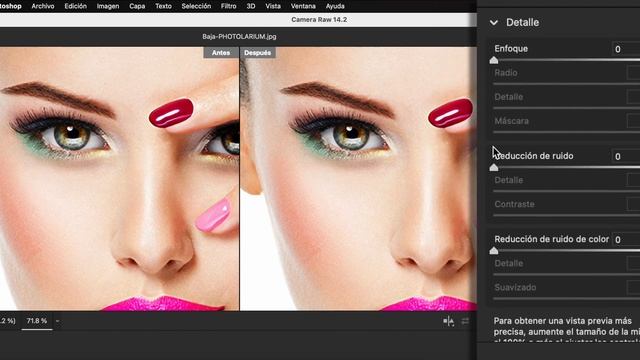Click the 71.8 % zoom field
This screenshot has height=360, width=640.
(37, 321)
